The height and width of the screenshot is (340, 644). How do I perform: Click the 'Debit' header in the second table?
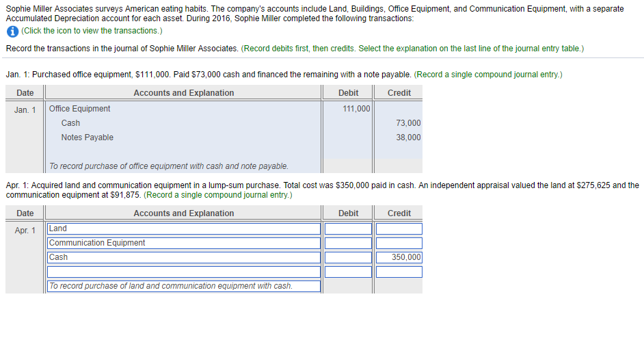tap(348, 213)
